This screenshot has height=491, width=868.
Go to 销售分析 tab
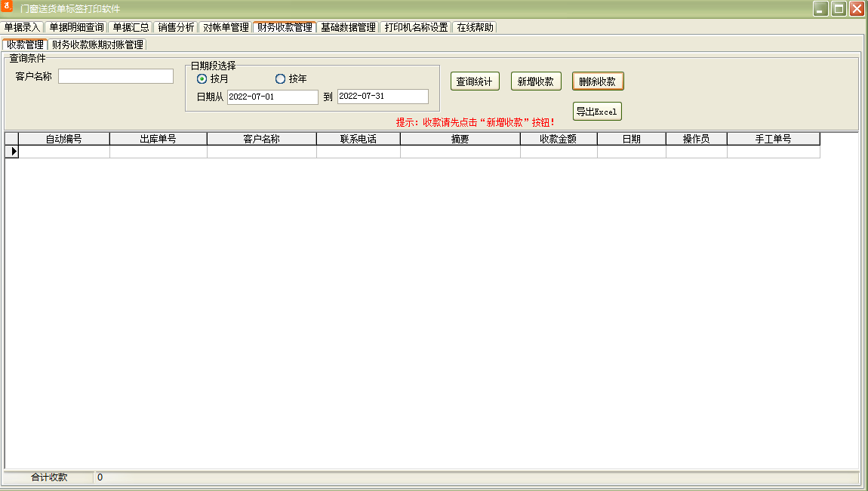click(x=176, y=27)
